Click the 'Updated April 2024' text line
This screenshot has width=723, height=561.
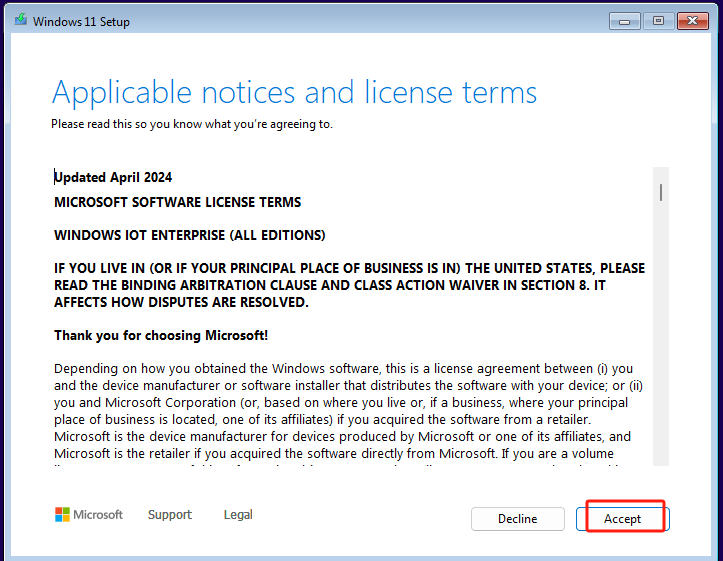(113, 177)
